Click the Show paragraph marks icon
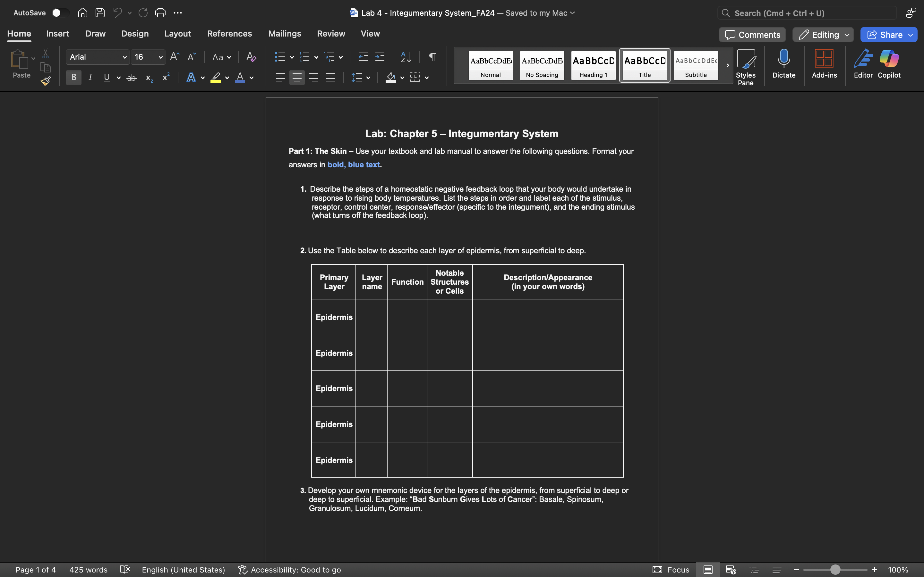The image size is (924, 577). [x=432, y=57]
